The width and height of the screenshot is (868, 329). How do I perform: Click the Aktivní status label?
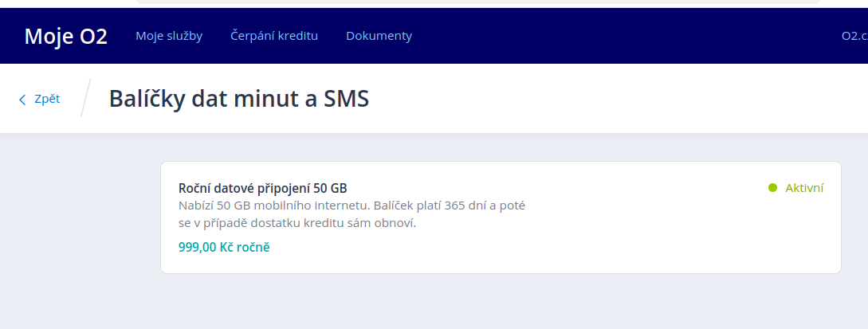(804, 188)
